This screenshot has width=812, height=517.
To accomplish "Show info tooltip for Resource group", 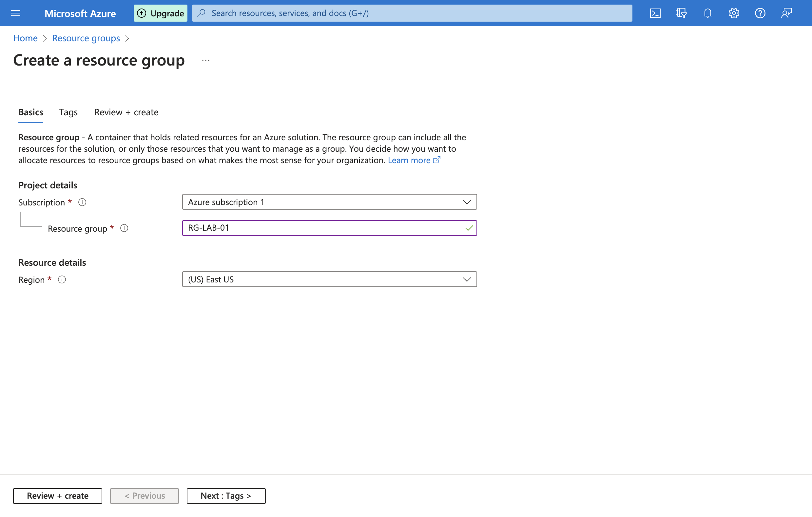I will coord(124,228).
